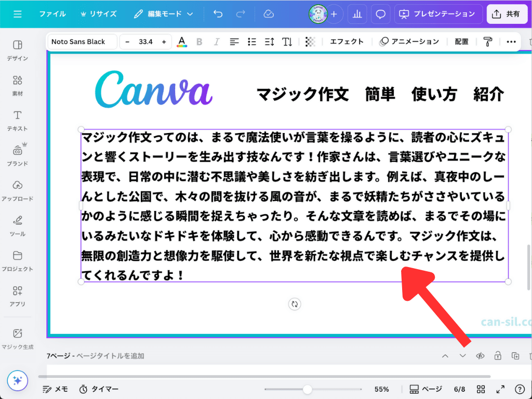532x399 pixels.
Task: Open the user profile avatar
Action: pyautogui.click(x=318, y=14)
